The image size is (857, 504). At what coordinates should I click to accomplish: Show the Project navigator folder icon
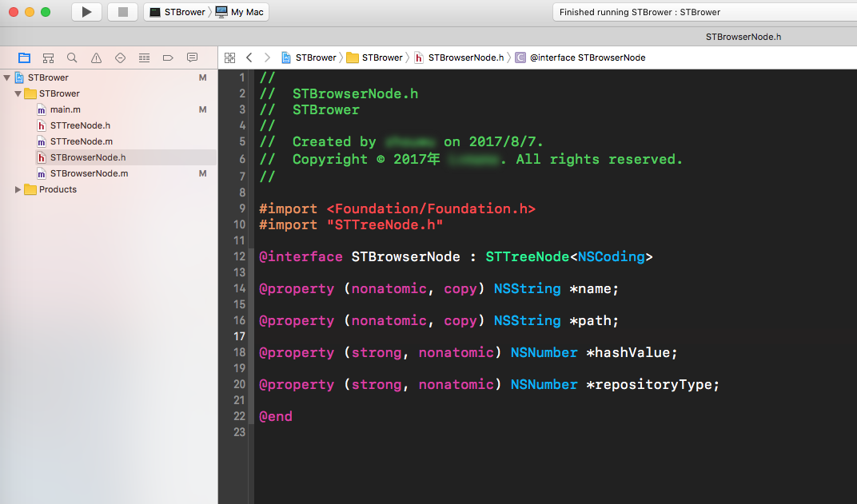(x=24, y=58)
